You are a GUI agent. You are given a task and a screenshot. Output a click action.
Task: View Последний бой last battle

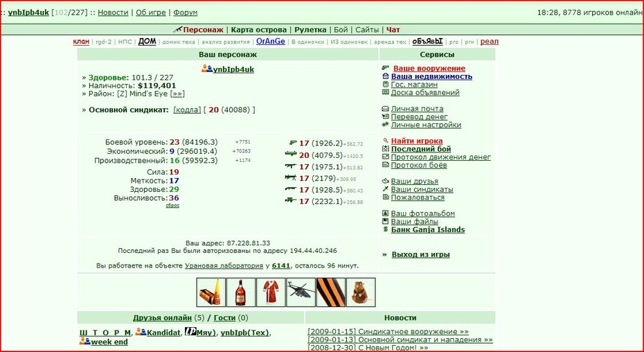pyautogui.click(x=421, y=149)
